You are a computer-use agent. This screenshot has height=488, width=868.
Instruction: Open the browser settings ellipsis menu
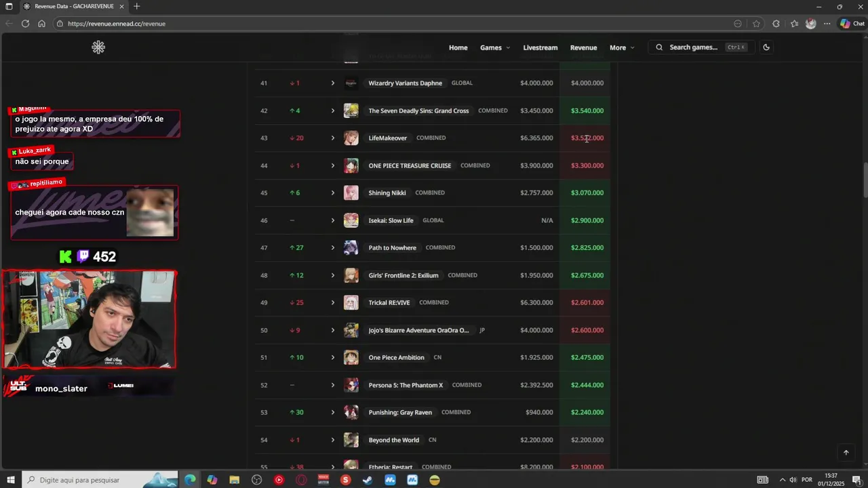pyautogui.click(x=827, y=24)
